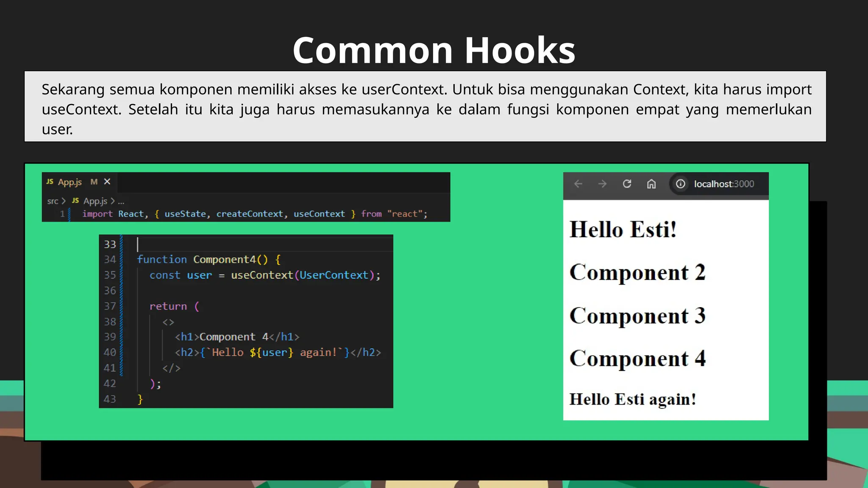868x488 pixels.
Task: Click the Common Hooks slide title
Action: [434, 50]
